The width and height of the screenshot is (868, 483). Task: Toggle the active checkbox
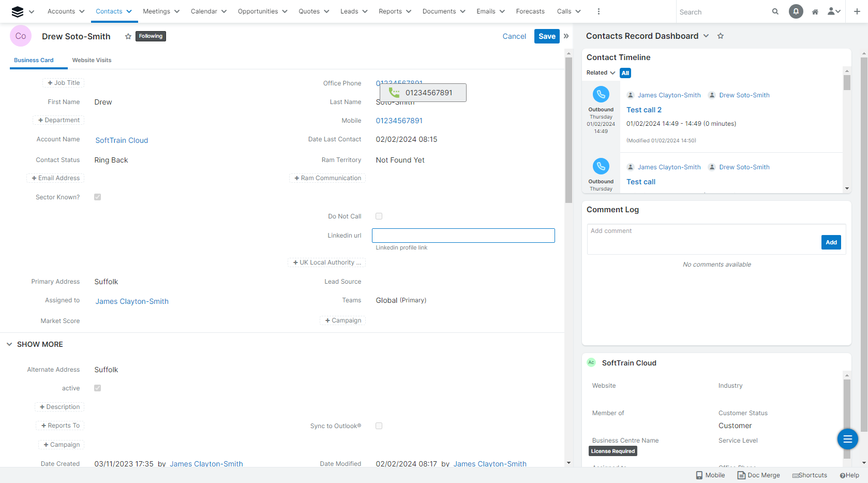(97, 388)
